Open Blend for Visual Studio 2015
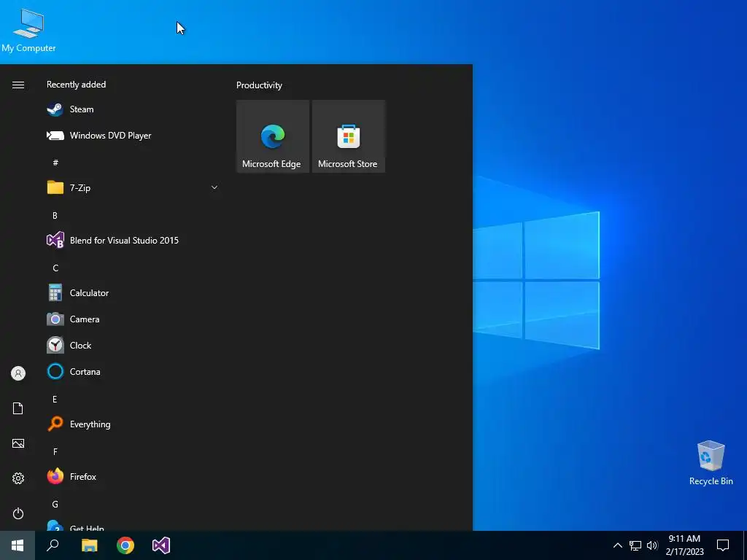This screenshot has height=560, width=747. 132,240
